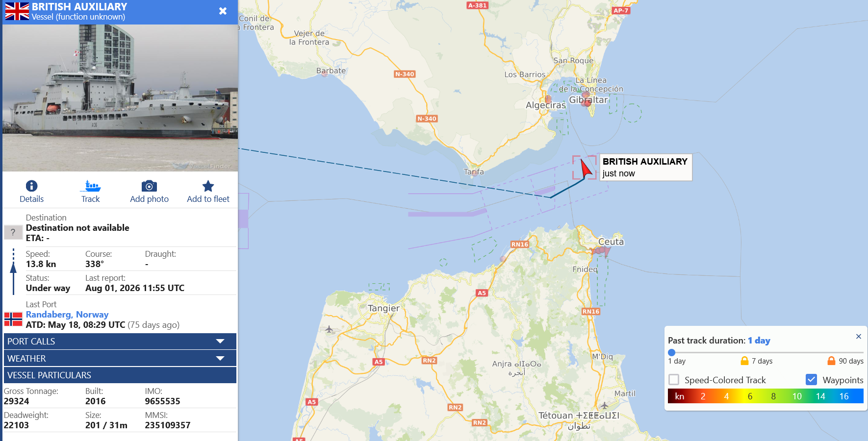This screenshot has width=868, height=441.
Task: Click the Add to fleet star
Action: click(208, 186)
